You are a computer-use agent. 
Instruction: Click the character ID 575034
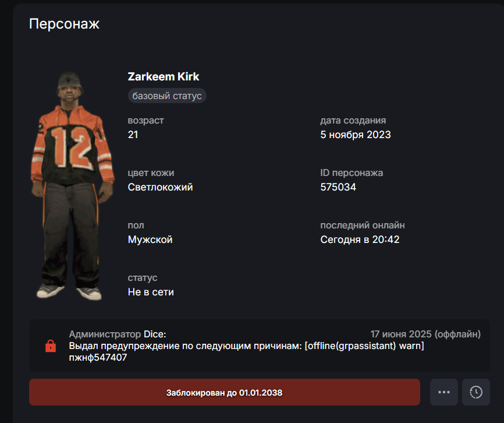tap(338, 187)
